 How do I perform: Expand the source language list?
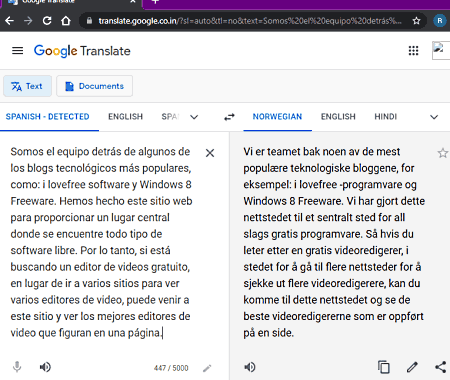(194, 117)
